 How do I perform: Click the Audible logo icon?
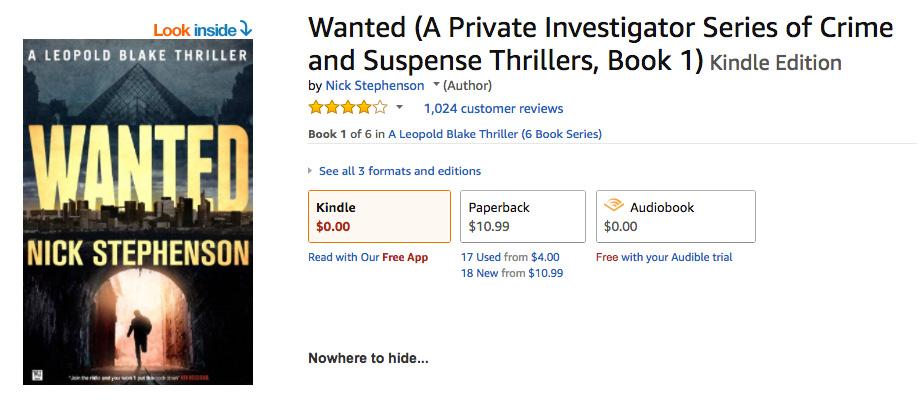click(614, 206)
